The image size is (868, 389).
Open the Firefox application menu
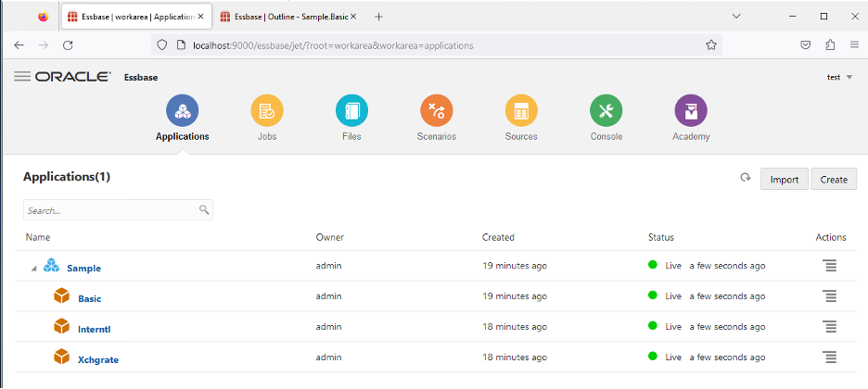pyautogui.click(x=854, y=45)
